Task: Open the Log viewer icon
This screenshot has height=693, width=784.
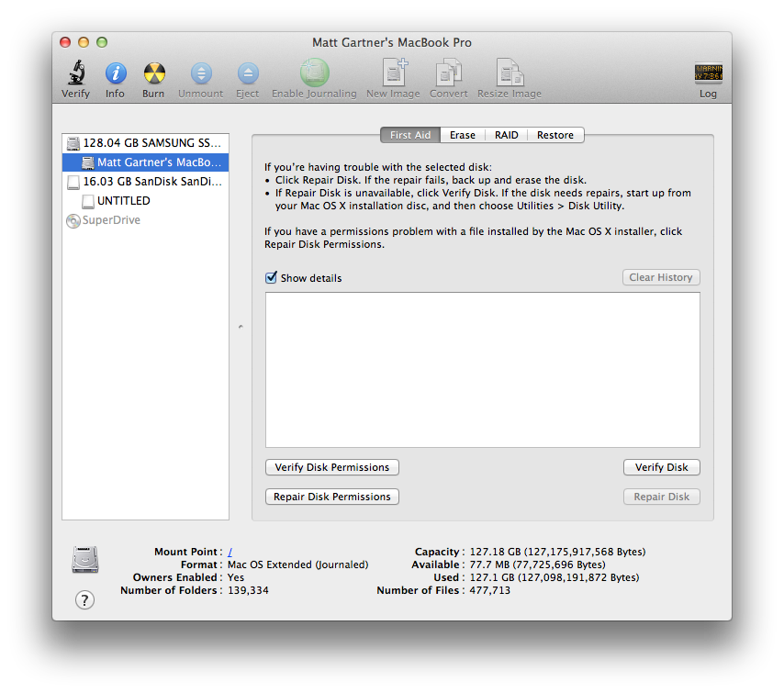Action: pos(708,73)
